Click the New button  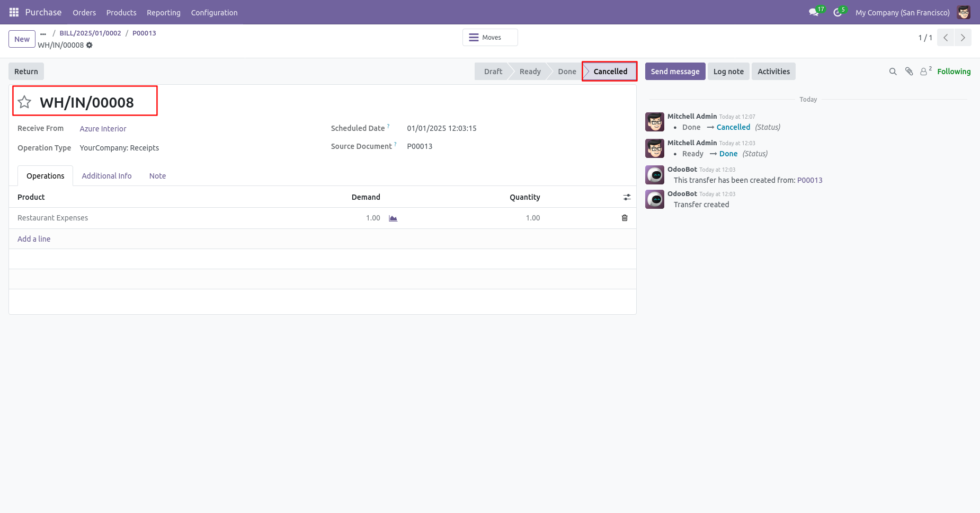pos(22,39)
